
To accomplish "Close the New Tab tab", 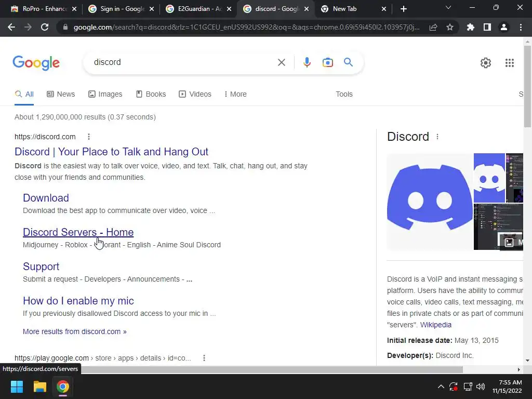I will [x=384, y=9].
